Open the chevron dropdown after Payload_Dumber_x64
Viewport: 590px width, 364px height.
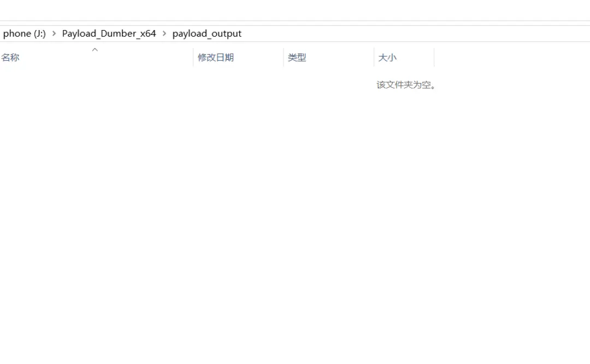tap(164, 33)
